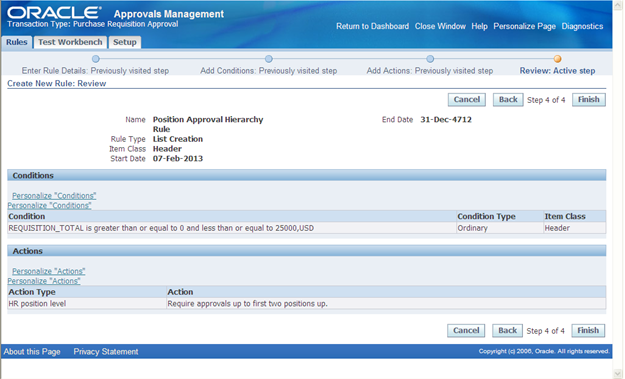Click the Actions section header
The width and height of the screenshot is (625, 379).
click(307, 251)
